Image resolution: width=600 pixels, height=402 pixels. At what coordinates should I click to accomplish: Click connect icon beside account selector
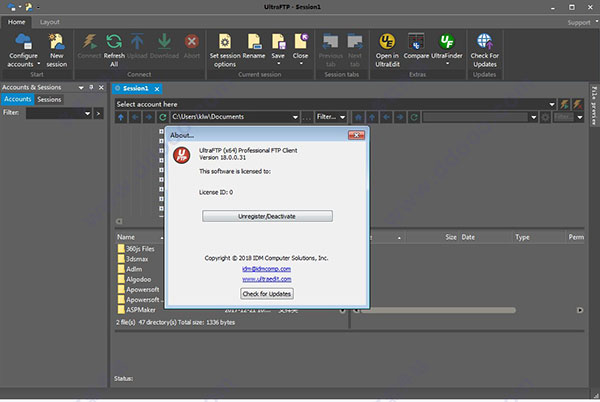(x=564, y=104)
